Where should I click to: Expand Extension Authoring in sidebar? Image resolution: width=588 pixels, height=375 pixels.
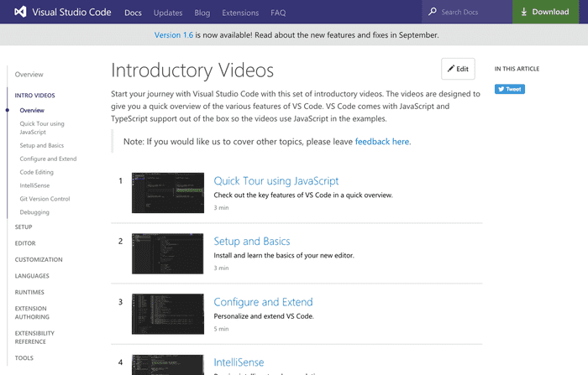(x=33, y=315)
